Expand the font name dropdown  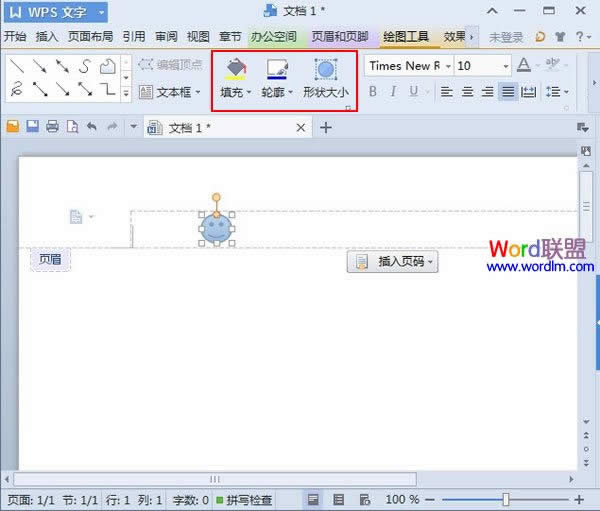click(448, 66)
